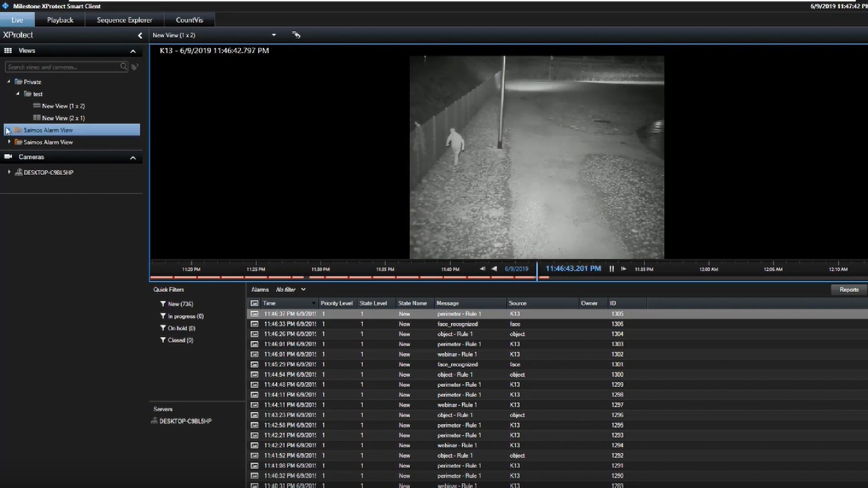Collapse the Cameras section
Image resolution: width=868 pixels, height=488 pixels.
point(133,158)
